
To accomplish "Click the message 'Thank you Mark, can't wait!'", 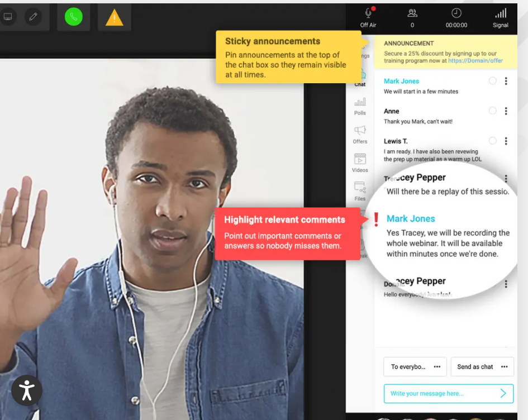I will [x=418, y=122].
